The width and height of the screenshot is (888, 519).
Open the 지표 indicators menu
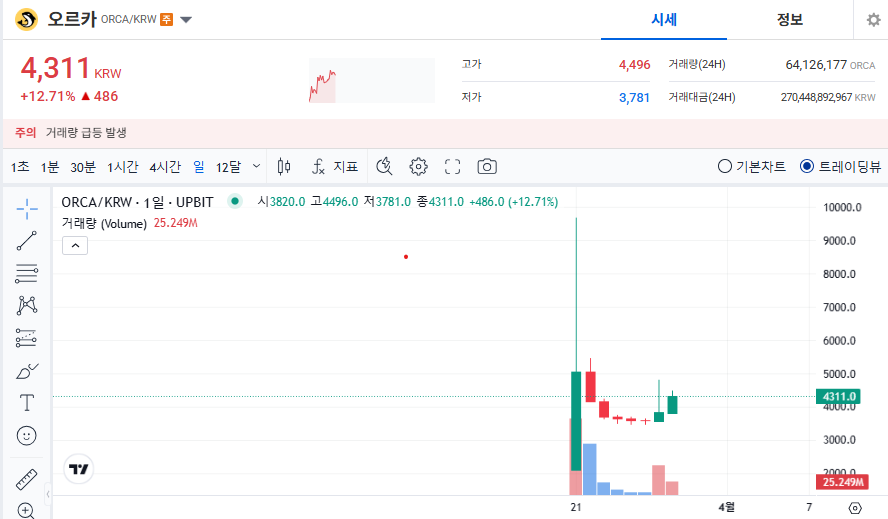pos(335,167)
